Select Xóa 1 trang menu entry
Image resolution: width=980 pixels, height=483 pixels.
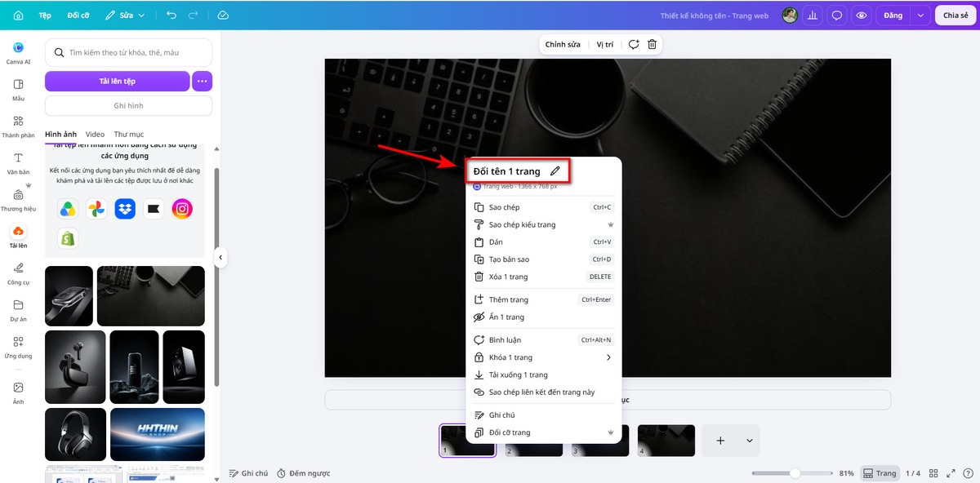pos(543,277)
